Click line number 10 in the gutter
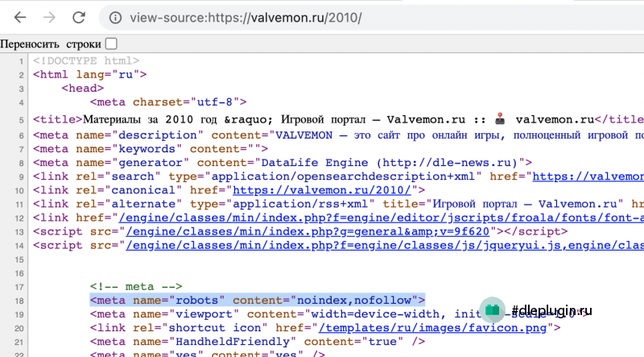 point(19,191)
